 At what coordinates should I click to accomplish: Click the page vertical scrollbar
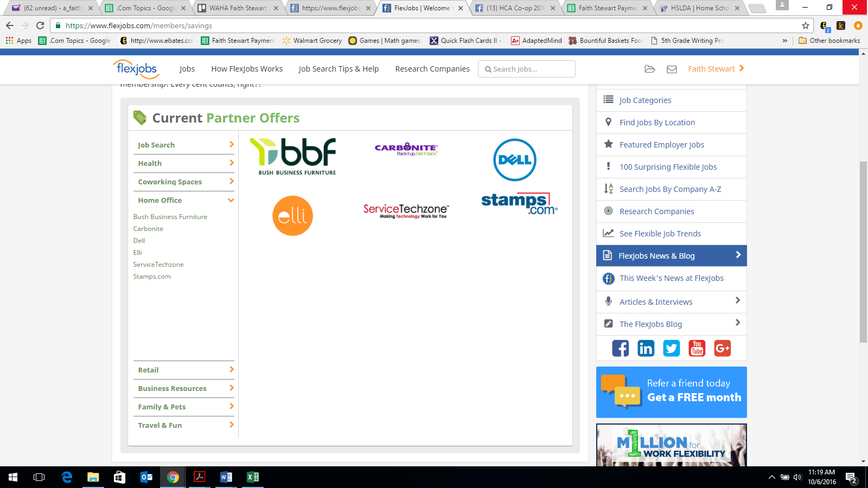pyautogui.click(x=863, y=252)
